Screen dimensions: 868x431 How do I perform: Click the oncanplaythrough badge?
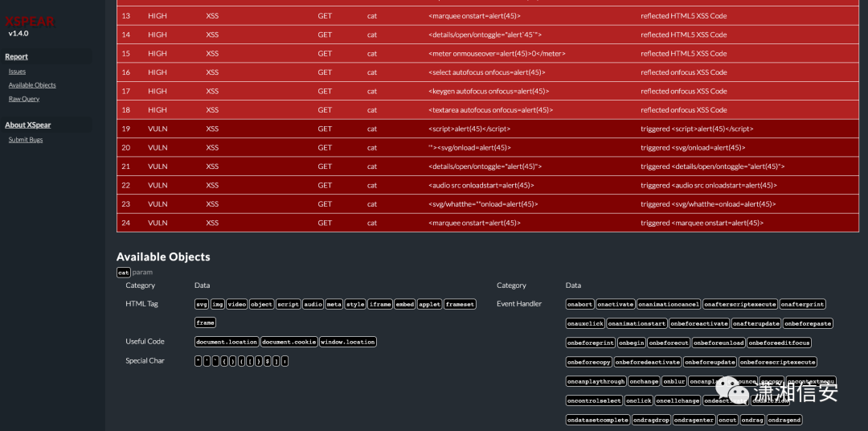(596, 382)
